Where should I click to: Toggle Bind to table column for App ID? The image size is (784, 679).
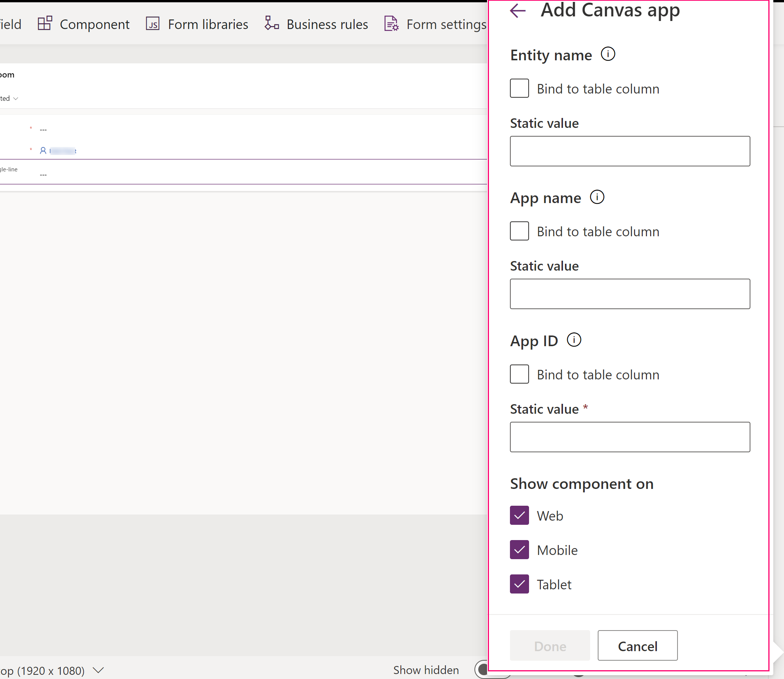pos(520,374)
